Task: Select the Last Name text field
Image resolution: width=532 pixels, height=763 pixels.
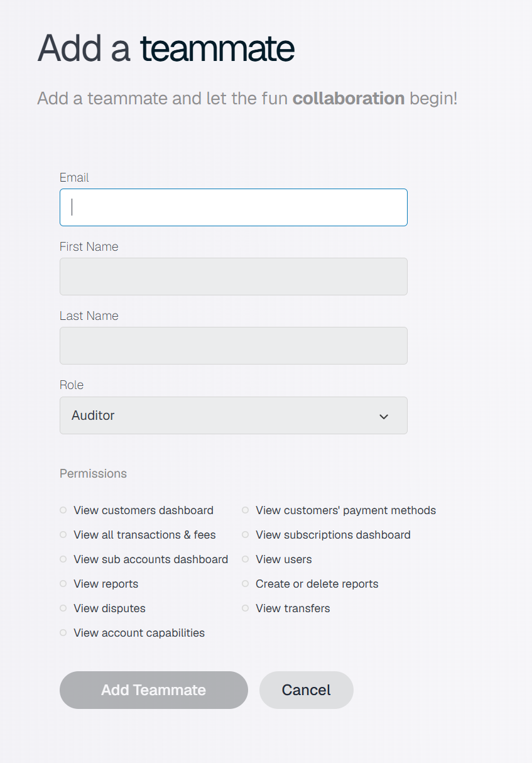Action: pos(233,346)
